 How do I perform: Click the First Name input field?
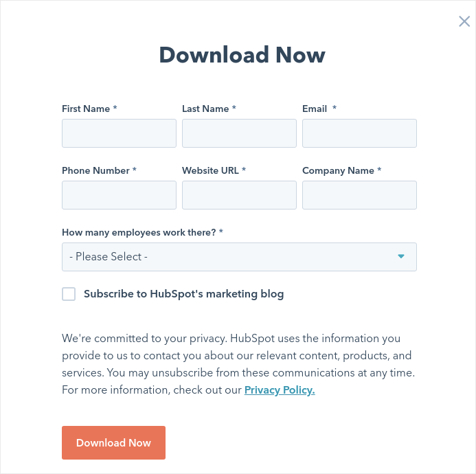tap(119, 133)
